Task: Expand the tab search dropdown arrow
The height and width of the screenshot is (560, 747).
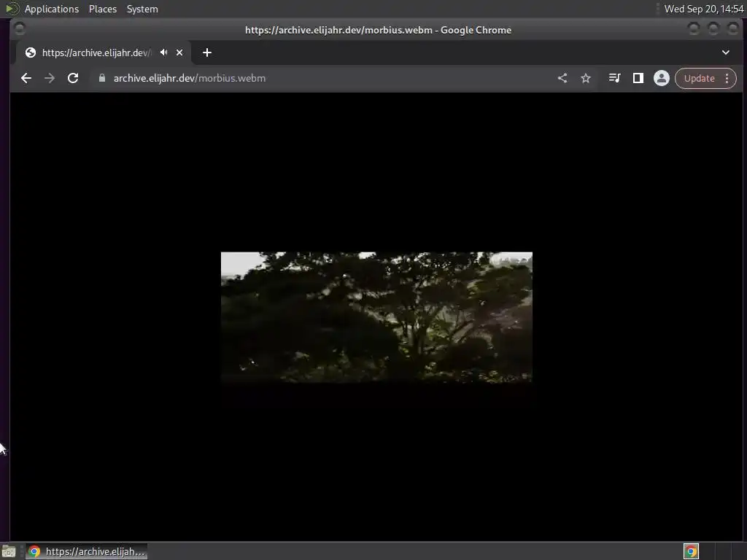Action: pyautogui.click(x=726, y=52)
